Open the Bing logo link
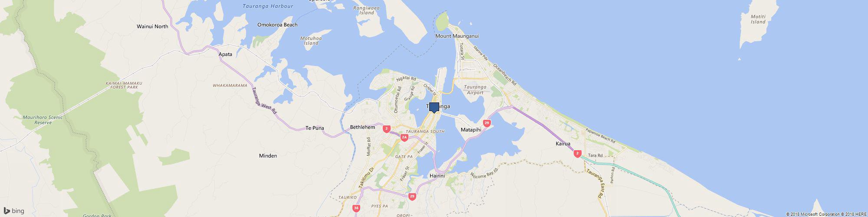This screenshot has height=217, width=868. click(14, 211)
